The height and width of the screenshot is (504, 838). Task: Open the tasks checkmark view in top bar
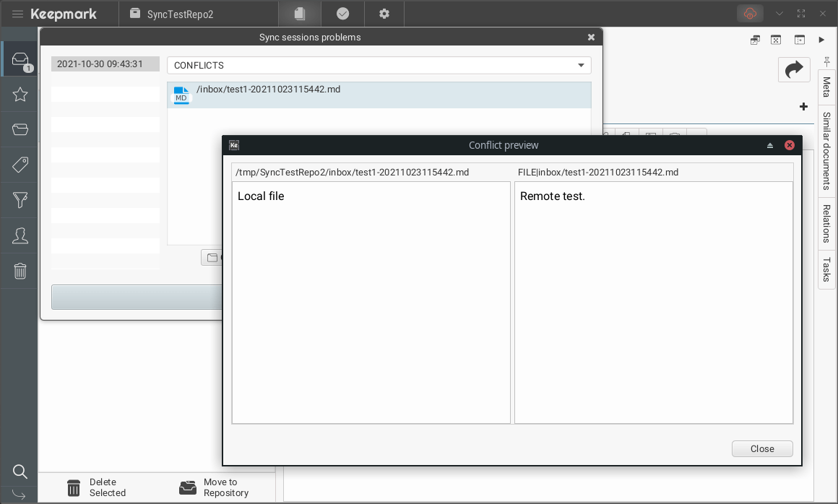coord(343,14)
